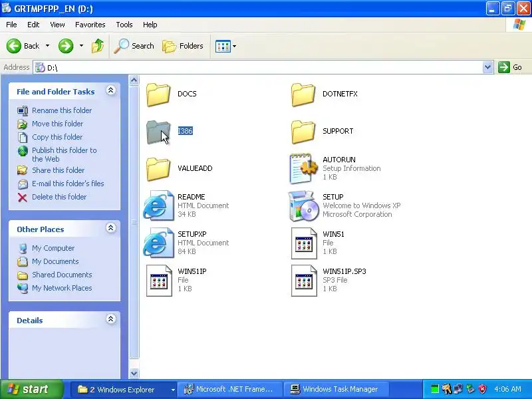Click Move this folder link

(x=57, y=124)
